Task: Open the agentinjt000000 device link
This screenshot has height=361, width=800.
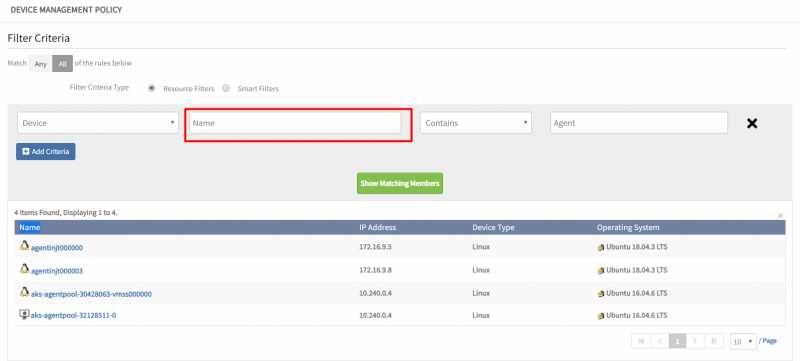Action: [x=57, y=248]
